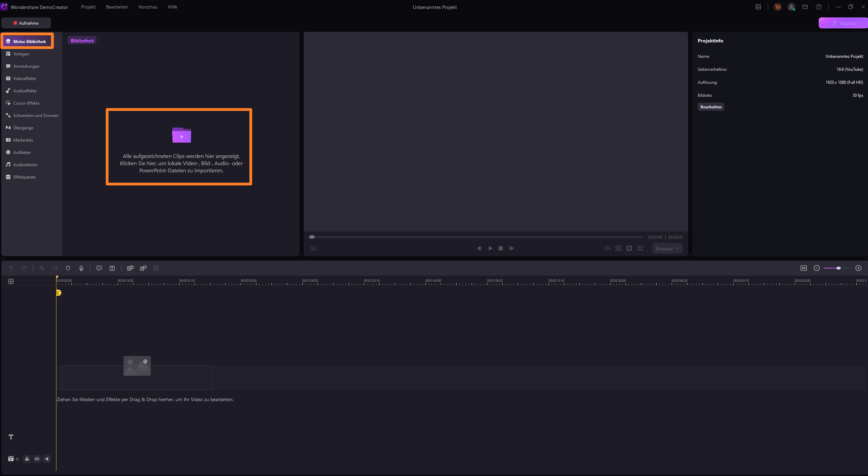868x476 pixels.
Task: Fit timeline to window width icon
Action: point(804,268)
